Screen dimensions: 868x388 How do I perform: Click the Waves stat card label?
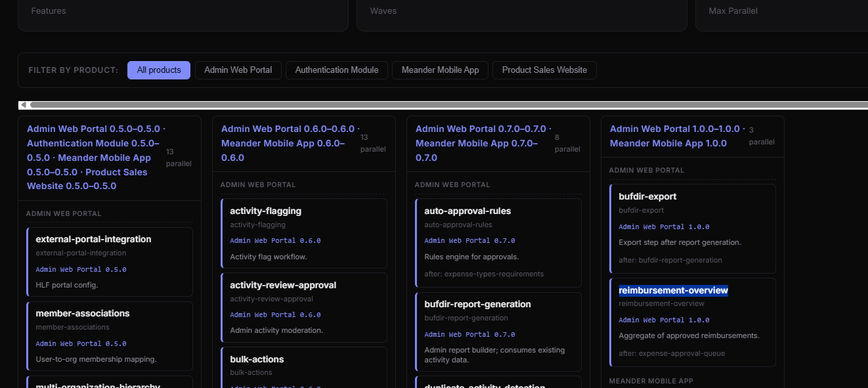click(x=383, y=11)
